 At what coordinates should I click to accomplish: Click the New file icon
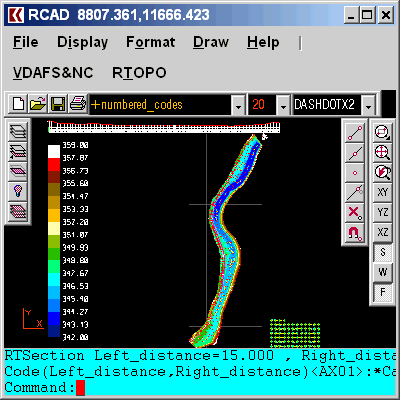[x=18, y=104]
